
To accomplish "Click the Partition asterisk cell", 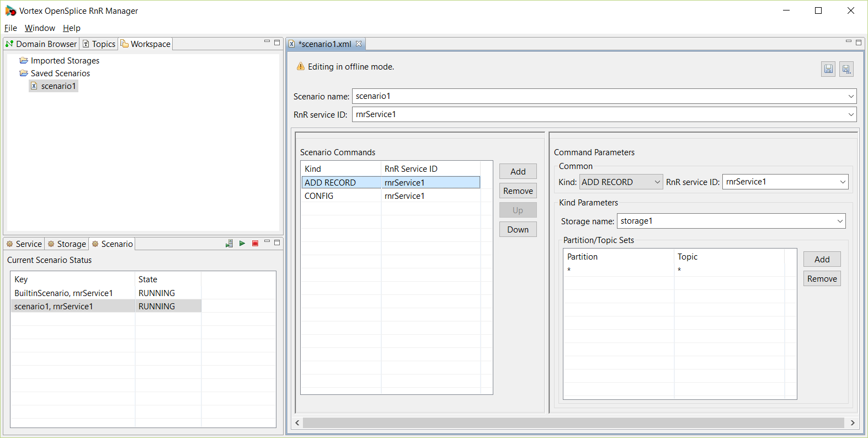I will coord(619,270).
